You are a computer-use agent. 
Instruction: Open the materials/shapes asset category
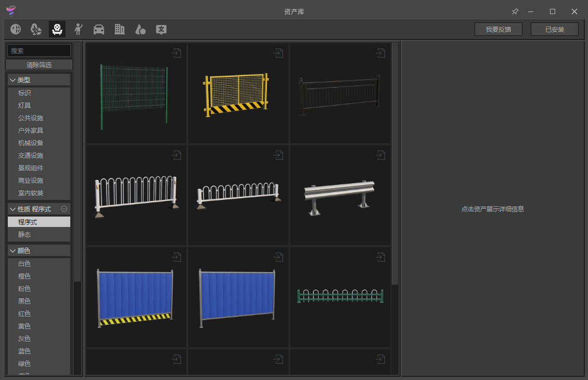[140, 29]
